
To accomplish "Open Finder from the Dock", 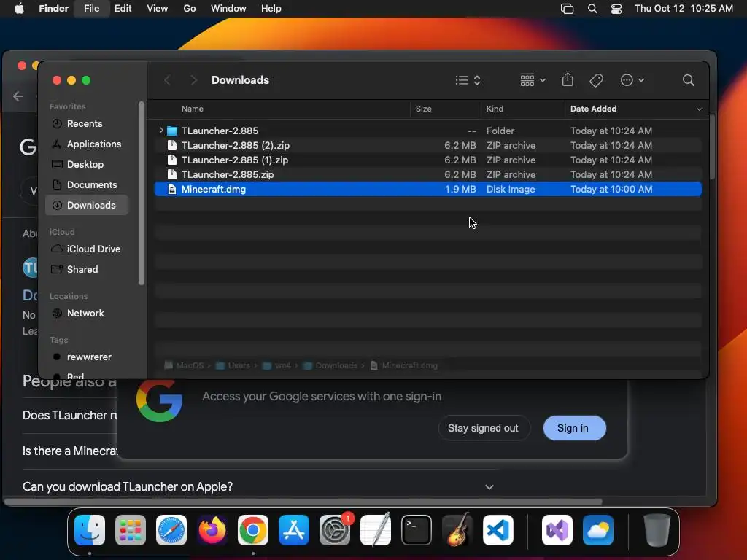I will point(90,530).
